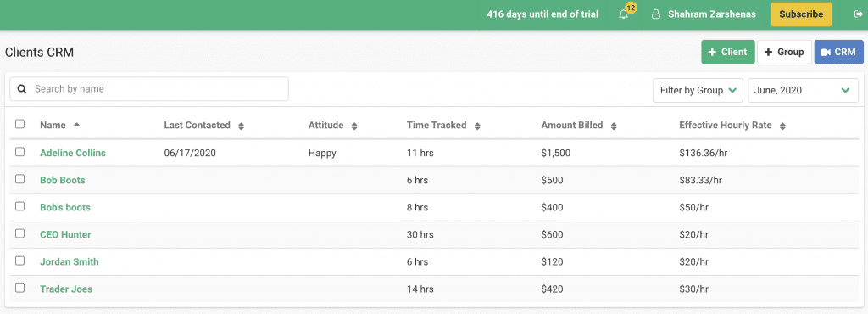Sort by Attitude column arrows
This screenshot has height=314, width=868.
[354, 126]
